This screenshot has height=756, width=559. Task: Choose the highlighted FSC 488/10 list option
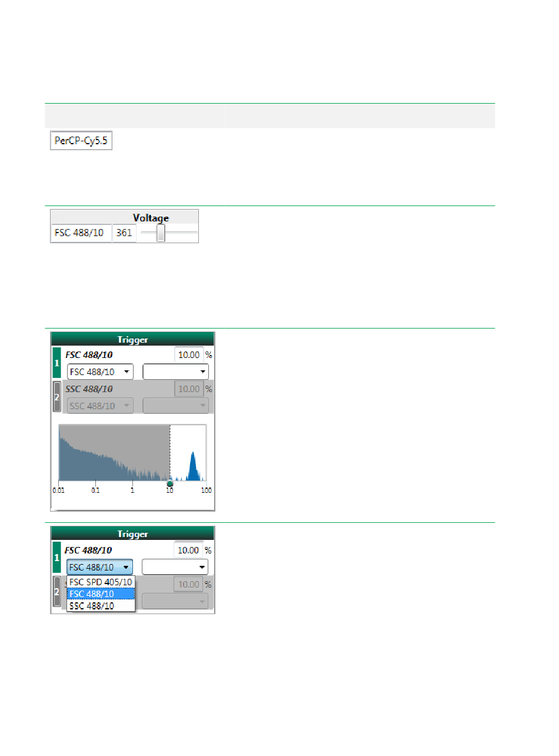[100, 593]
